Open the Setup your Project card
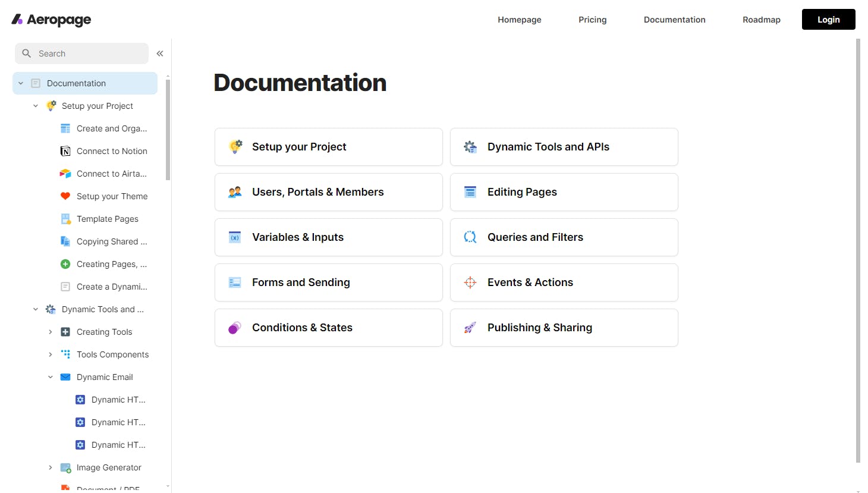 (329, 147)
